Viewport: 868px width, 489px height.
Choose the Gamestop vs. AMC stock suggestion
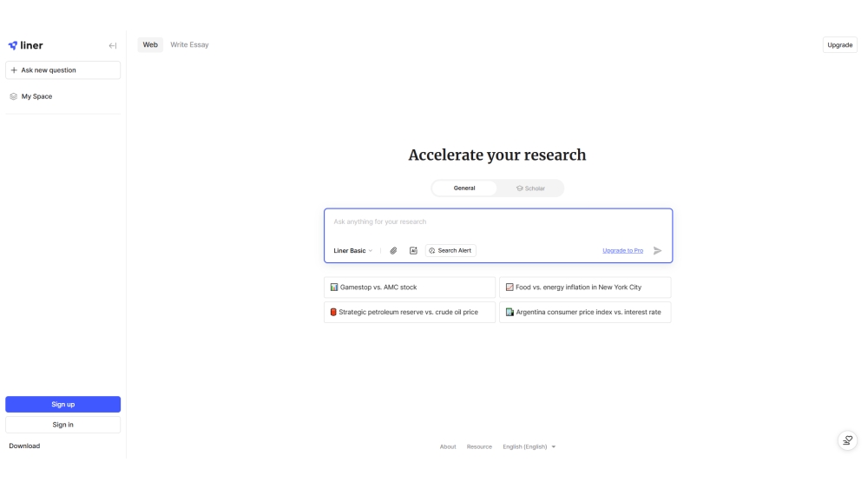point(409,287)
